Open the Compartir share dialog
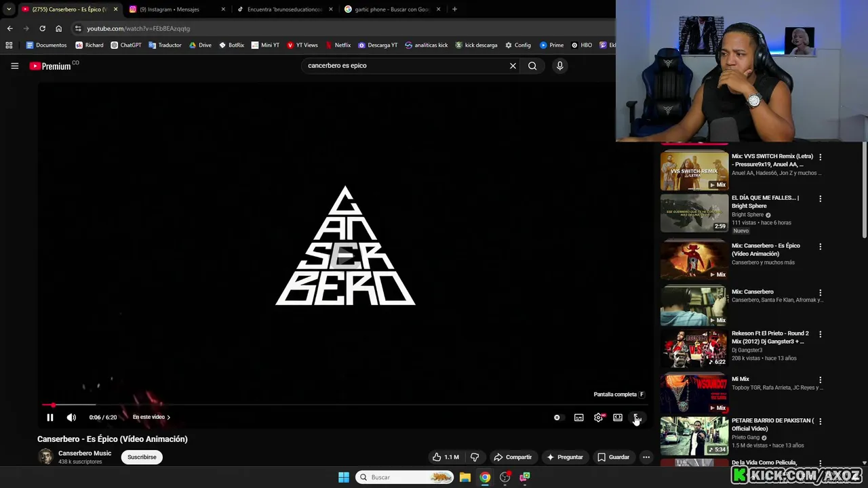Screen dimensions: 868x488 click(x=513, y=457)
